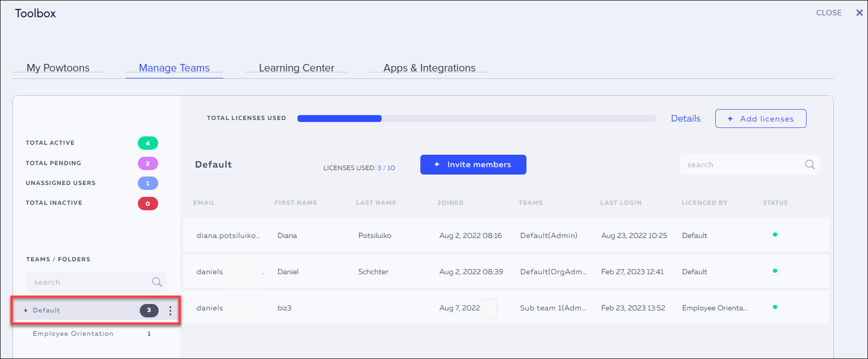
Task: Switch to the Manage Teams tab
Action: [x=174, y=68]
